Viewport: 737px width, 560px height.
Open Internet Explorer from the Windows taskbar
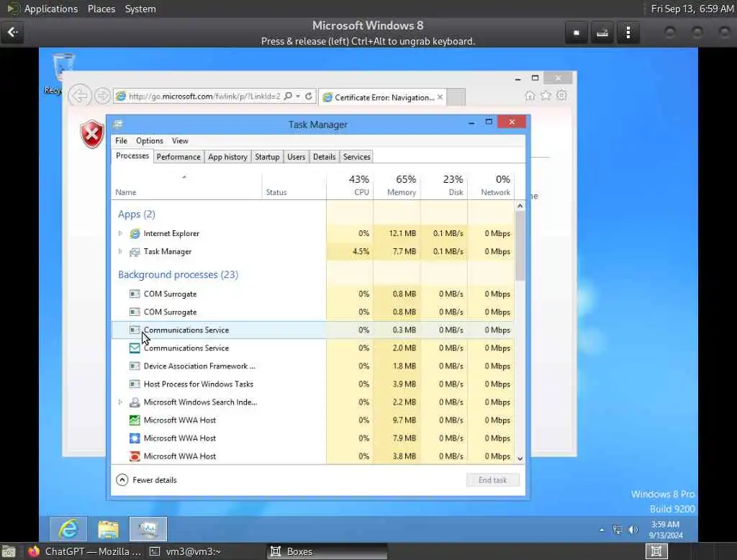click(68, 529)
